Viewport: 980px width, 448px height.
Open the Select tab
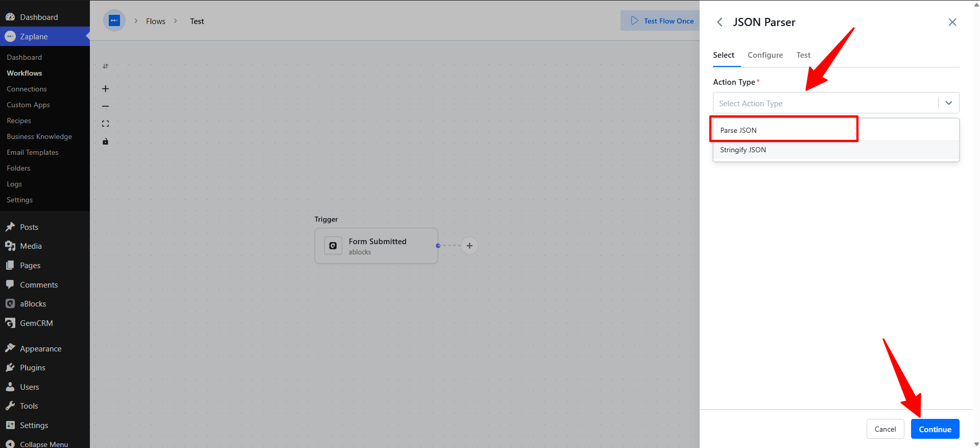(x=724, y=55)
